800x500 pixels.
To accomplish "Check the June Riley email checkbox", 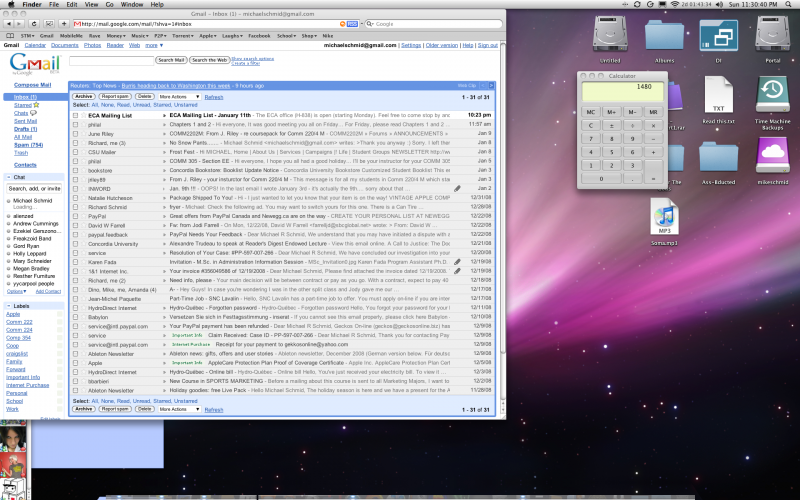I will (76, 134).
